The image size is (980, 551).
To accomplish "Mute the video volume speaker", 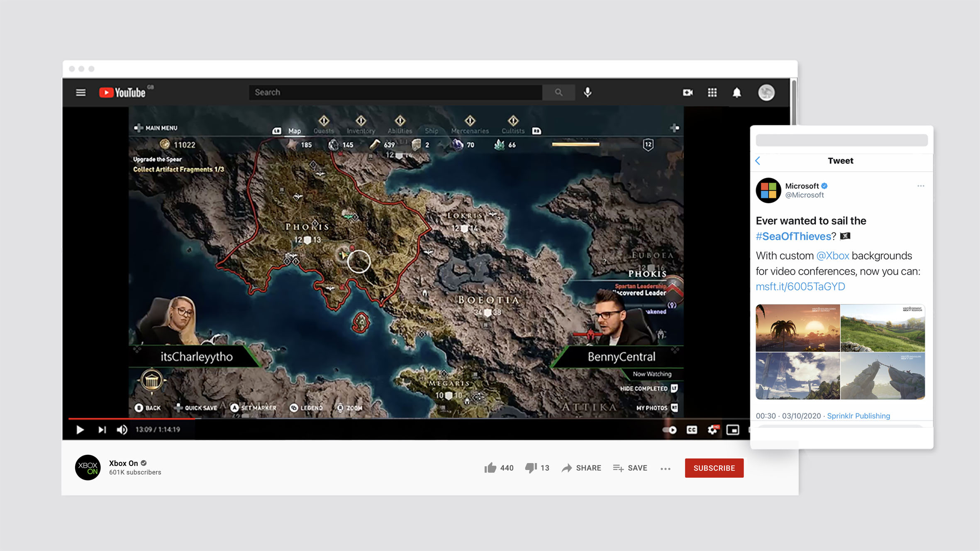I will [x=122, y=430].
